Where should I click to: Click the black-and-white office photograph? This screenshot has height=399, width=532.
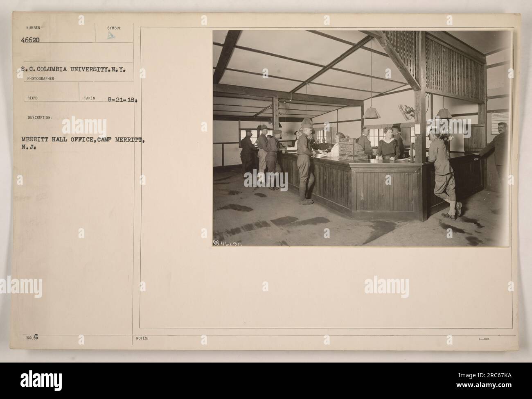click(361, 138)
